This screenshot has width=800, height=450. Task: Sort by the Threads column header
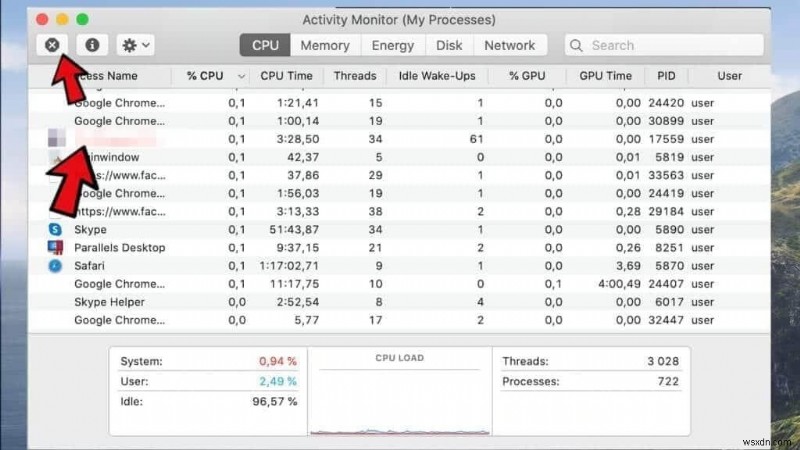pos(354,76)
